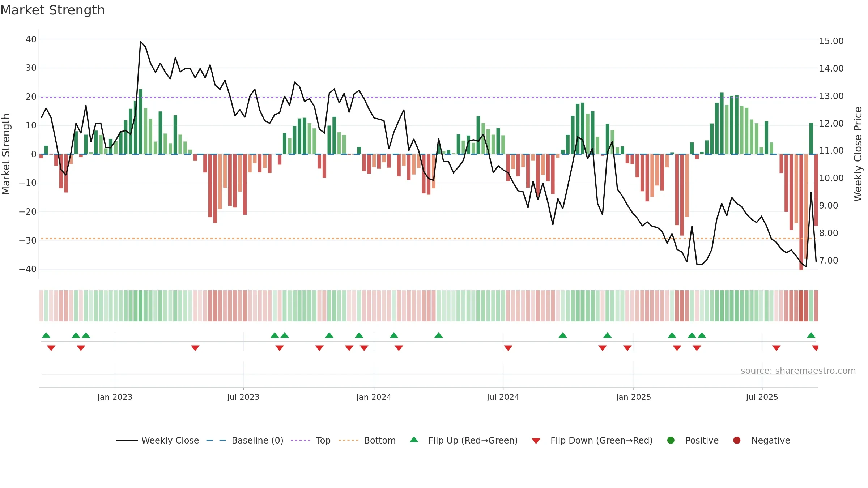Click the −30 market strength axis label
868x488 pixels.
[27, 241]
